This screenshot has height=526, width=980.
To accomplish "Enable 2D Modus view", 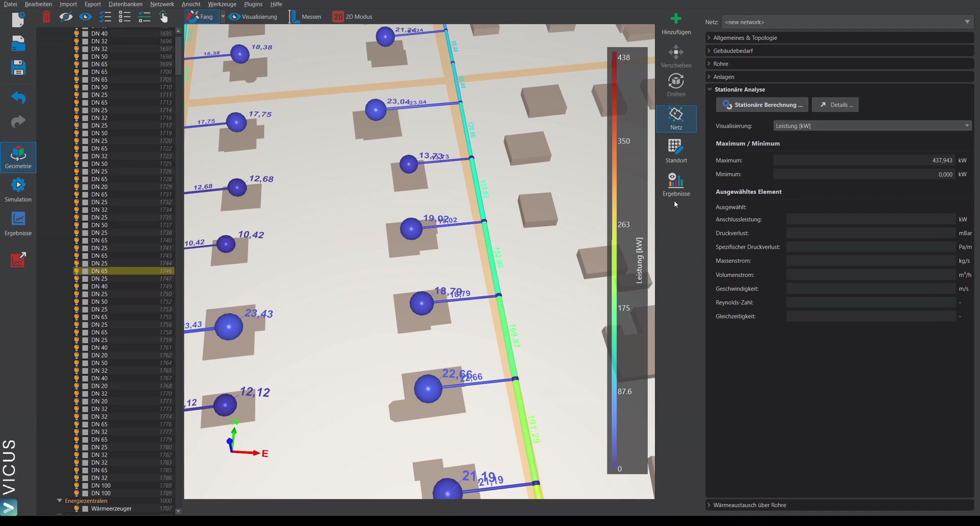I will coord(352,17).
